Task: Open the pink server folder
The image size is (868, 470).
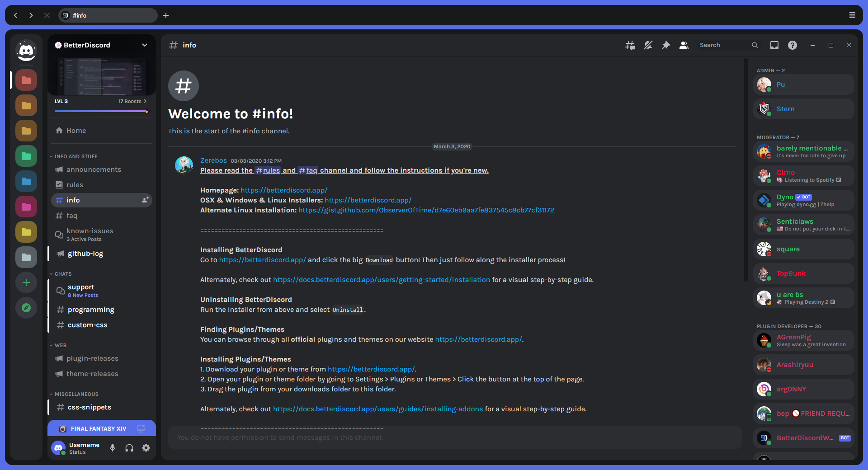Action: click(26, 207)
